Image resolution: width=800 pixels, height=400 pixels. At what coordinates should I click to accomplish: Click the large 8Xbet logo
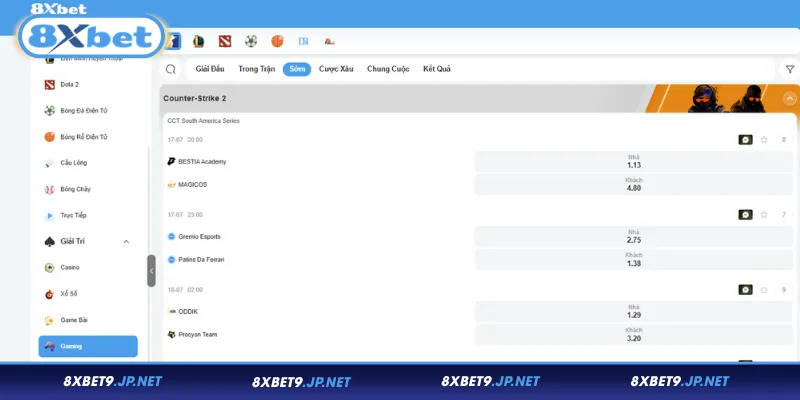[x=92, y=37]
